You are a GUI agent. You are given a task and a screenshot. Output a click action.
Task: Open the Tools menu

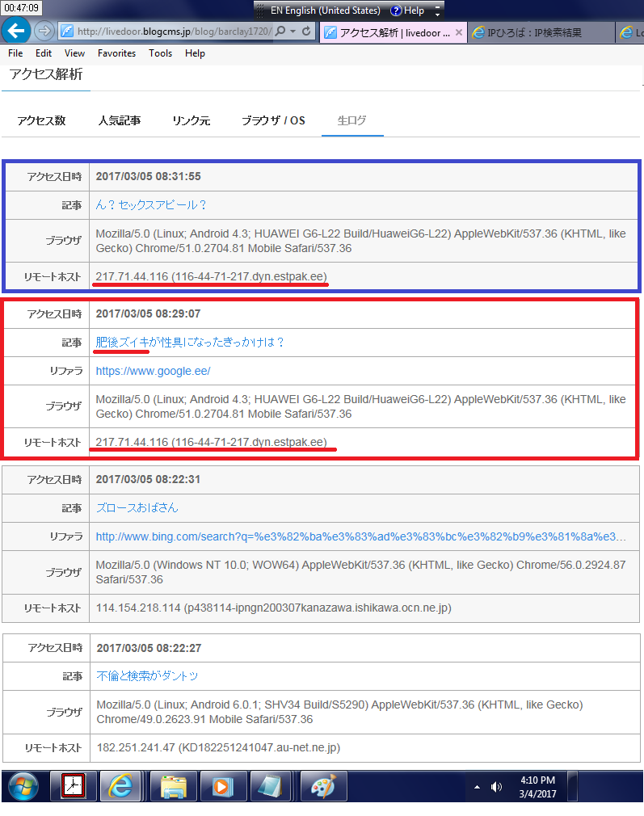[160, 53]
